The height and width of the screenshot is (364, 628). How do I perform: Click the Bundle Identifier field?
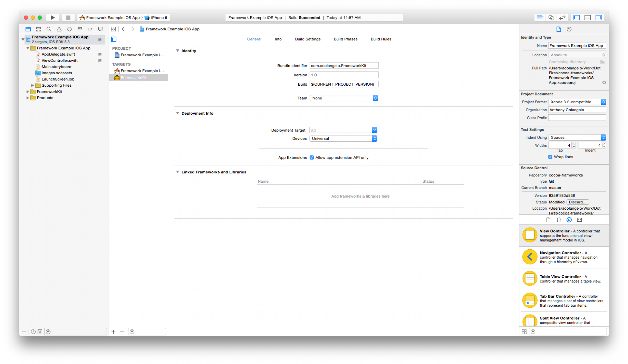344,65
